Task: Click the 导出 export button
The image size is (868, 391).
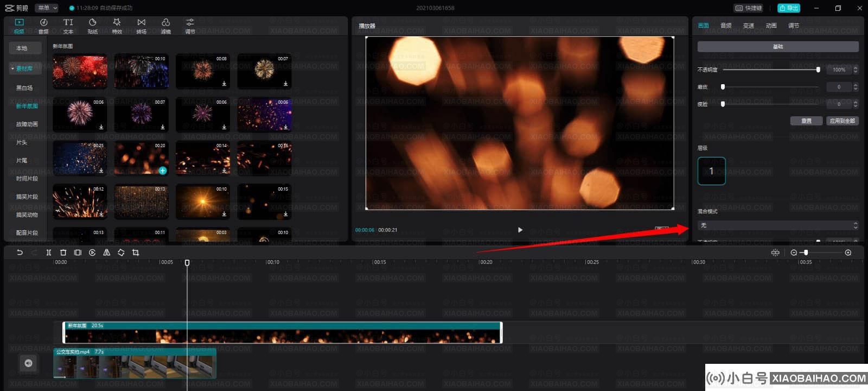Action: point(789,8)
